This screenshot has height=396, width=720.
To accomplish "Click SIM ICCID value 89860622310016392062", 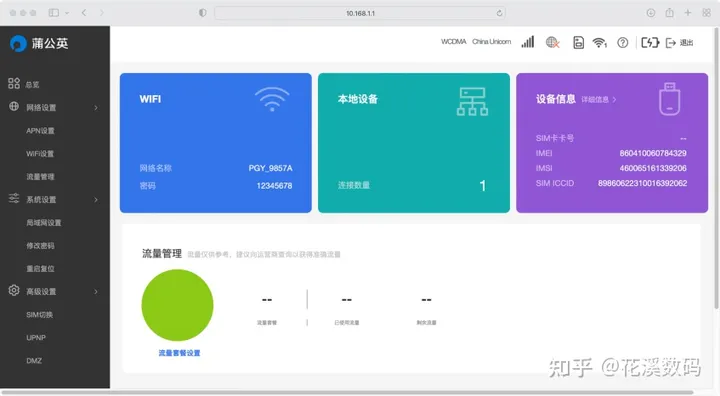I will 642,183.
